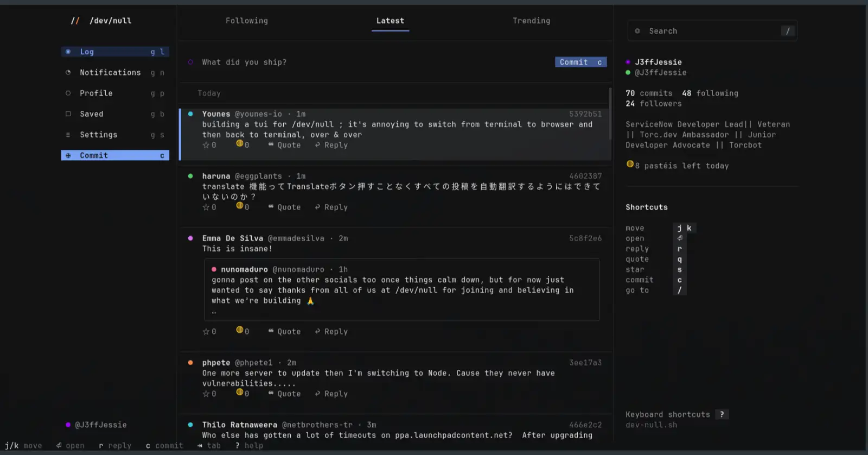868x455 pixels.
Task: Star Younes's post about building a tui
Action: tap(209, 145)
